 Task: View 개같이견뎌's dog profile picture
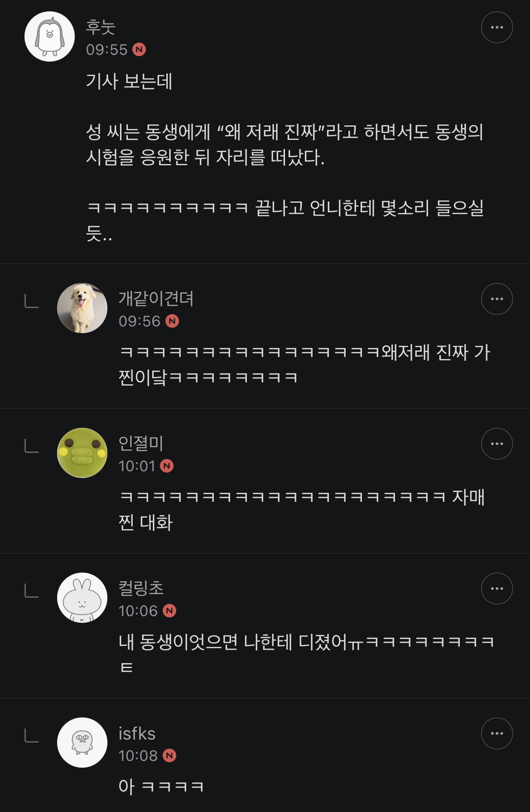82,308
